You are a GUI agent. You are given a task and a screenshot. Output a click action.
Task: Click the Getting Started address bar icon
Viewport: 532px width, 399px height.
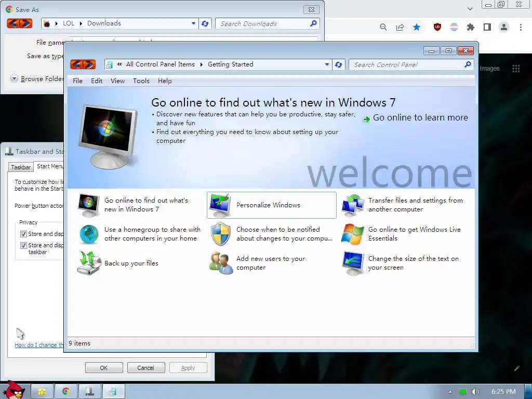coord(109,64)
